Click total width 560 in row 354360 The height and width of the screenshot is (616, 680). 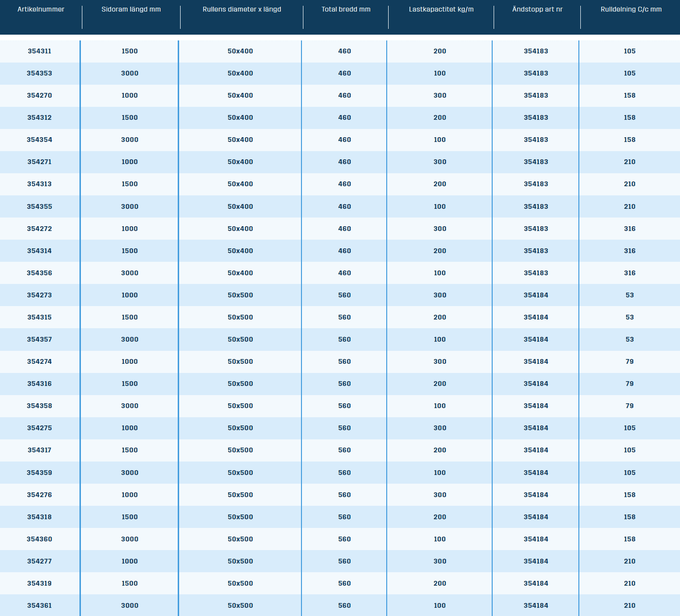point(345,539)
